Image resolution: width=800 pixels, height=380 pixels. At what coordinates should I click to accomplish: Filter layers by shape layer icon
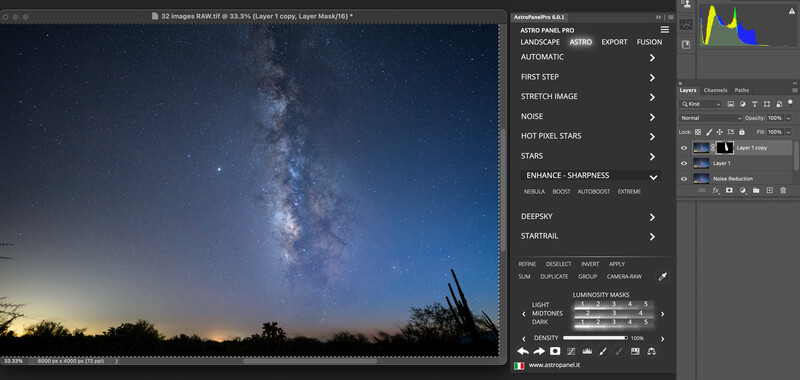(x=767, y=104)
